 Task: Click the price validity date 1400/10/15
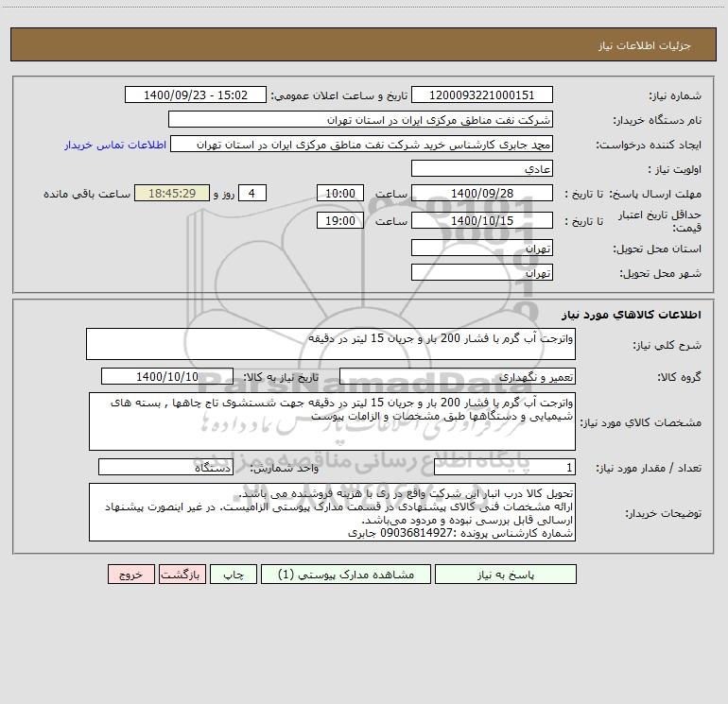pos(482,220)
